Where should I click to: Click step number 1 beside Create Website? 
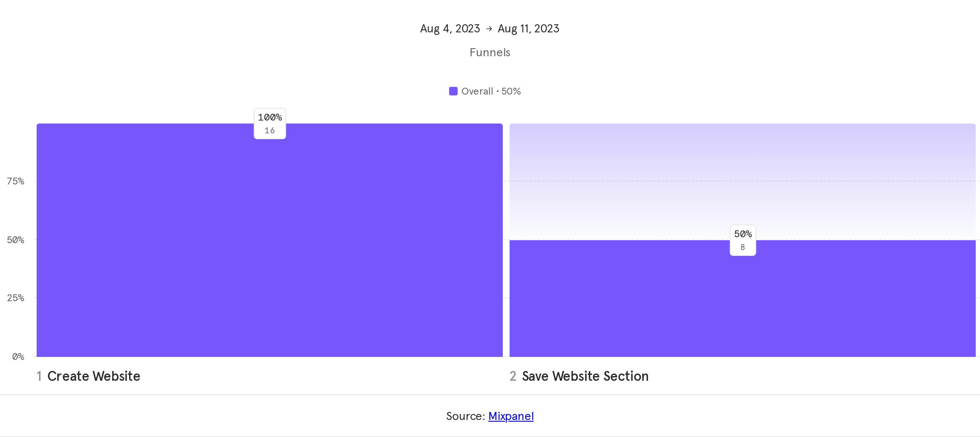(39, 376)
